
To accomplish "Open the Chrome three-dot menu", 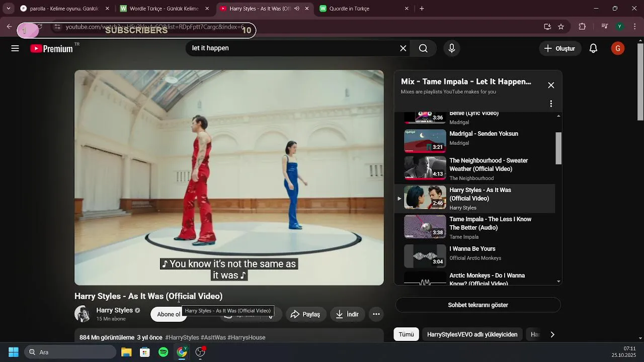I will pyautogui.click(x=635, y=27).
